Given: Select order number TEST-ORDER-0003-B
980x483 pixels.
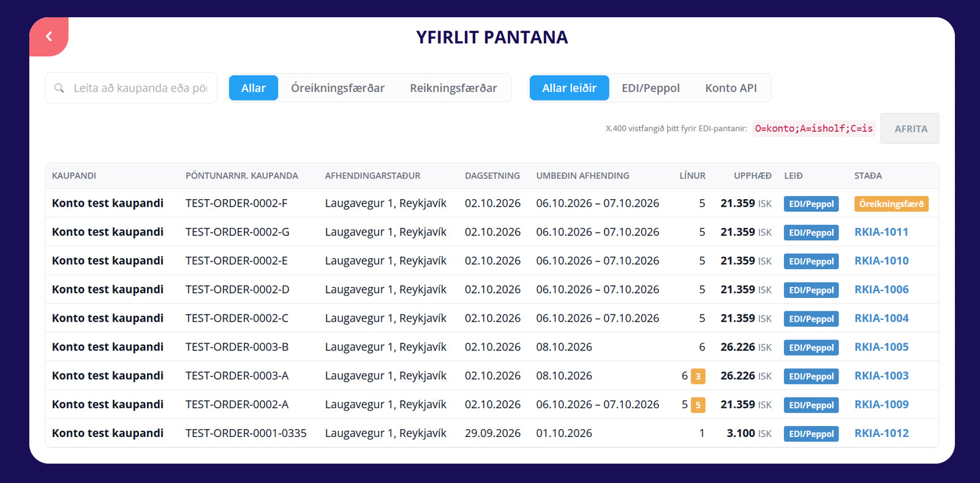Looking at the screenshot, I should pos(237,348).
